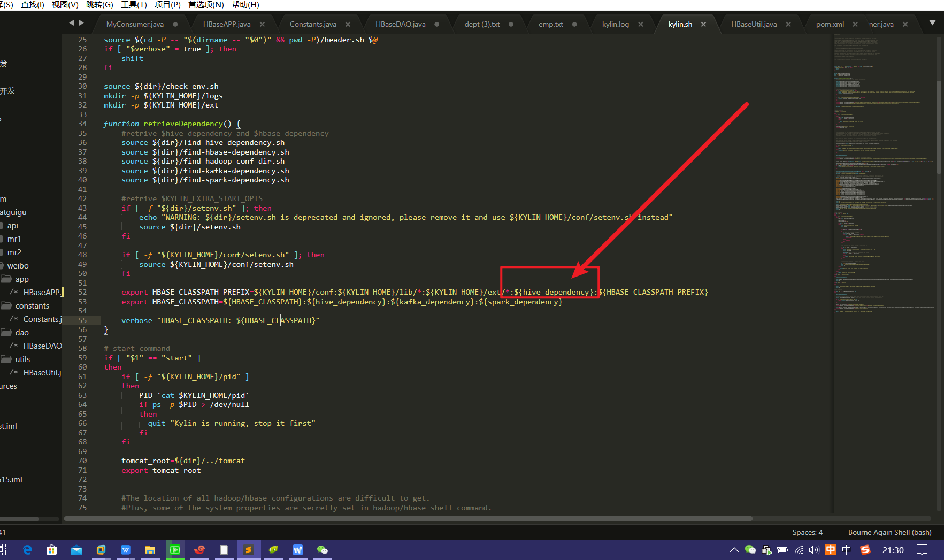Screen dimensions: 944x560
Task: Open the notification center icon
Action: coord(922,550)
